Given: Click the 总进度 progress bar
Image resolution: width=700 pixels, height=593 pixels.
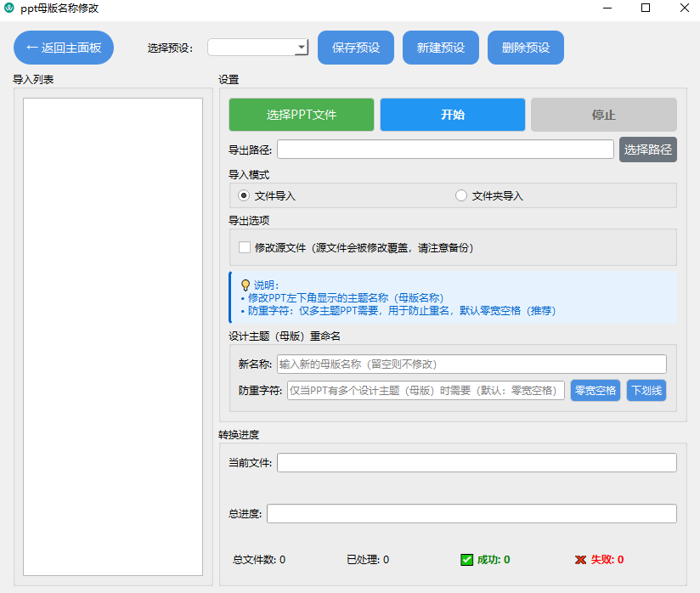Looking at the screenshot, I should coord(471,514).
